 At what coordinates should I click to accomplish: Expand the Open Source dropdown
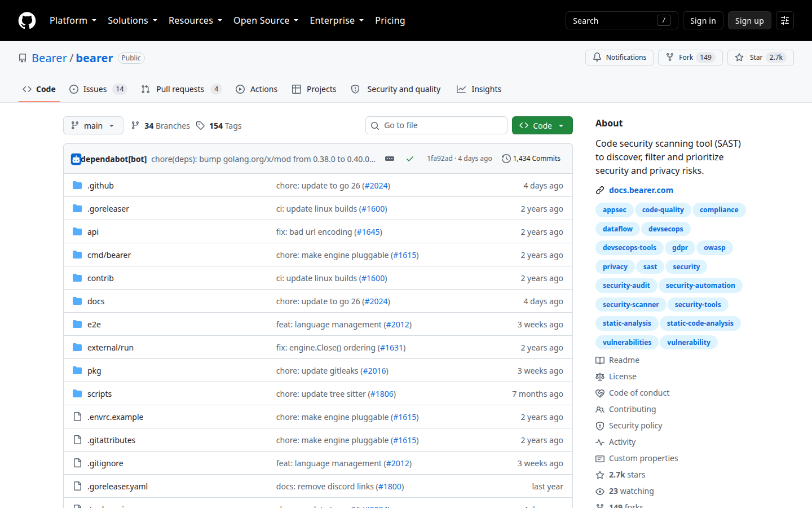[266, 20]
